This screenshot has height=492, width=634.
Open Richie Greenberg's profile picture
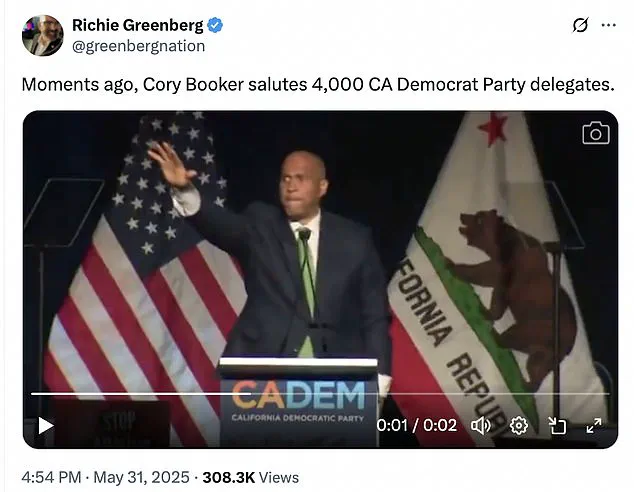coord(42,36)
